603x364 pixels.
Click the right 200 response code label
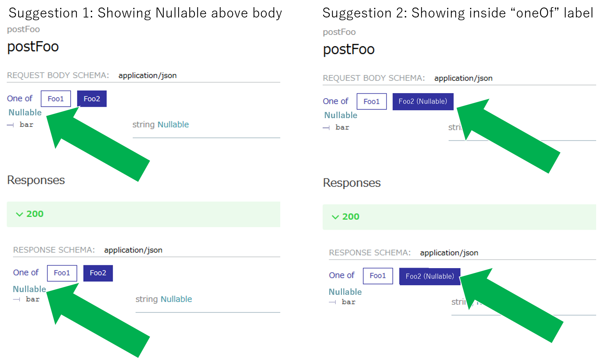tap(351, 217)
